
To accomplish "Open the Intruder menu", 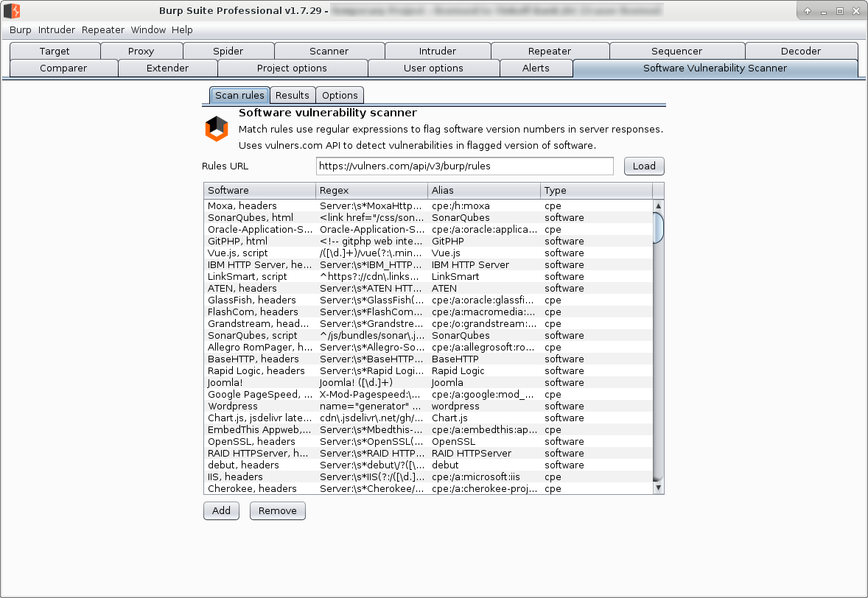I will 57,30.
